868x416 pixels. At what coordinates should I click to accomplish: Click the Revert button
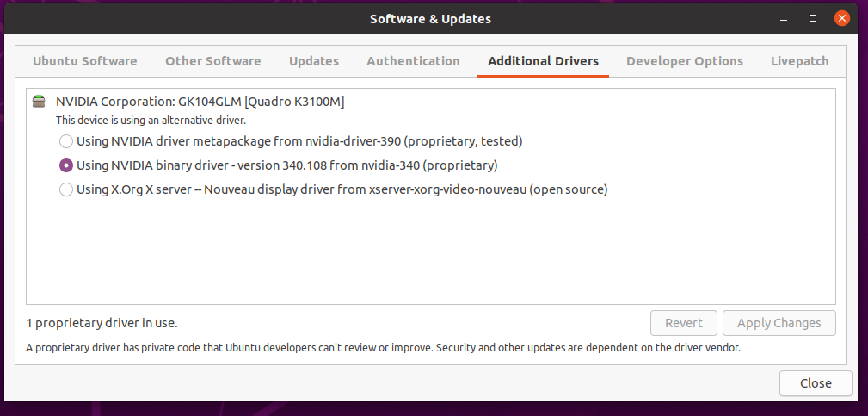coord(683,323)
